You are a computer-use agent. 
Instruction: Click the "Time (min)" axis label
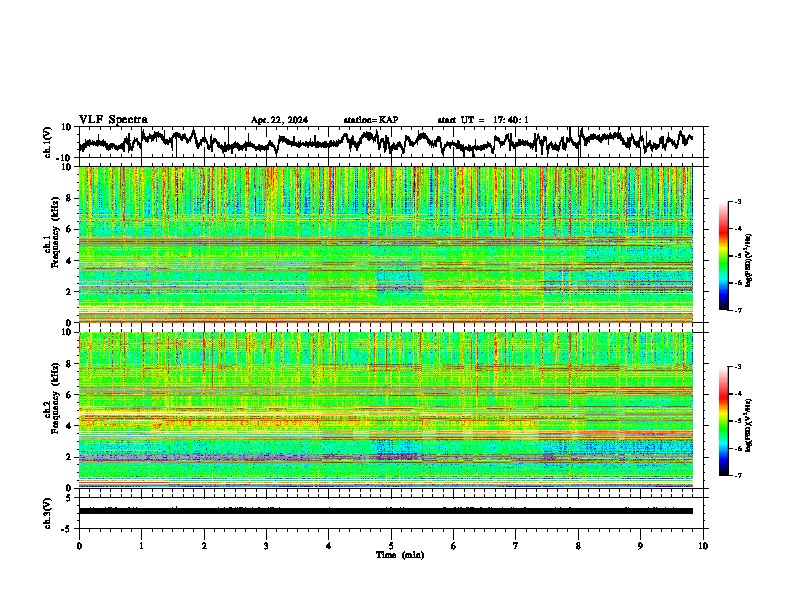(400, 555)
